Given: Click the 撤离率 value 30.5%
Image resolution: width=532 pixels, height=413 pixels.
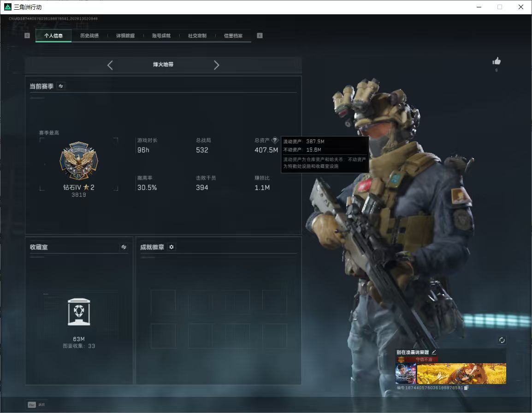Looking at the screenshot, I should tap(147, 188).
